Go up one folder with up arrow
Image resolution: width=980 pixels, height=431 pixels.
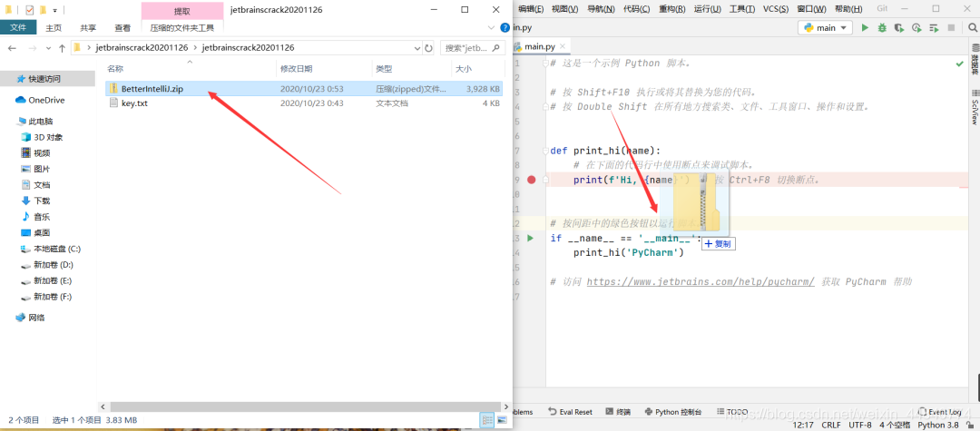point(62,48)
